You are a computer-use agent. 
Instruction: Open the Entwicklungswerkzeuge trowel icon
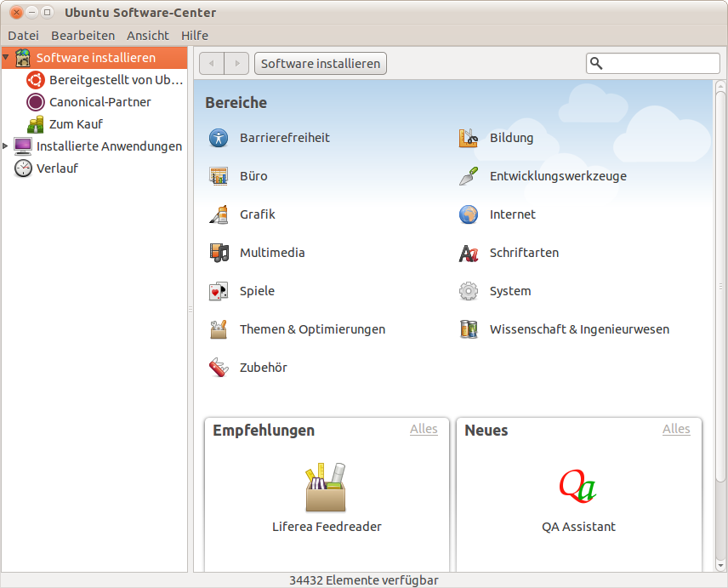tap(469, 176)
